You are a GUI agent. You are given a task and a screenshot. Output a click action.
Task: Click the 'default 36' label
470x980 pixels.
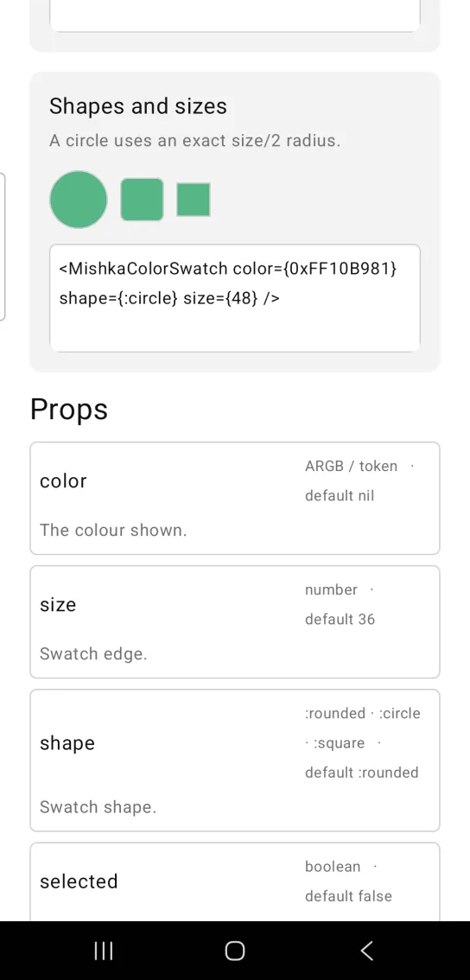(x=340, y=620)
